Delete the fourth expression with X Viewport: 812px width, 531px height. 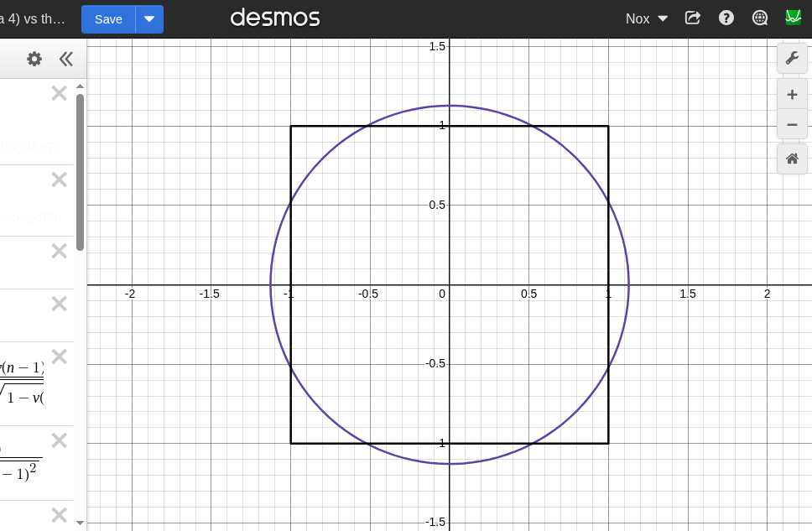coord(60,305)
